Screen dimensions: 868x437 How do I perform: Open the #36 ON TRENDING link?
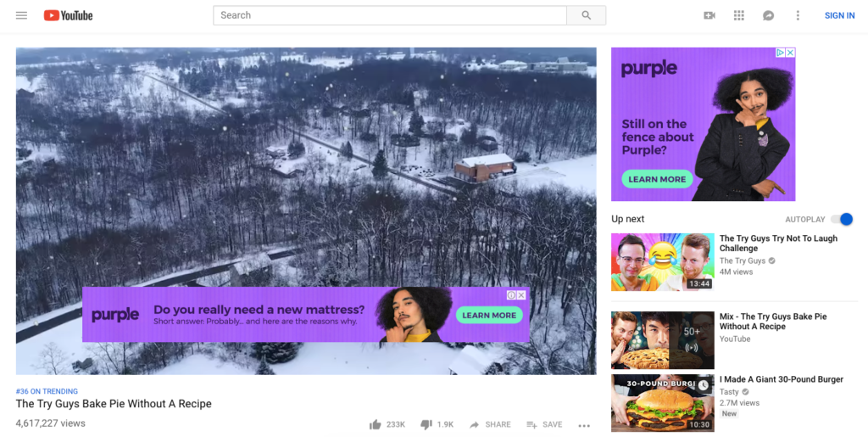[47, 391]
